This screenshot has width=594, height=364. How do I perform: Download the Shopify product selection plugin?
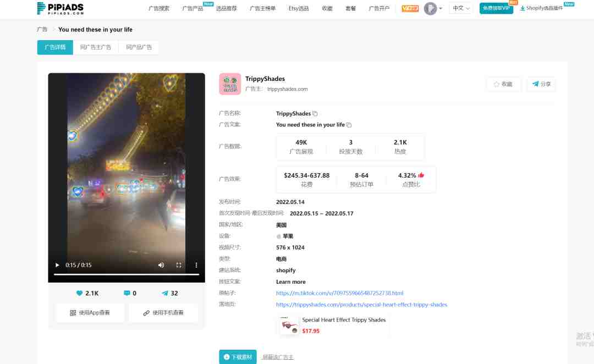(542, 8)
